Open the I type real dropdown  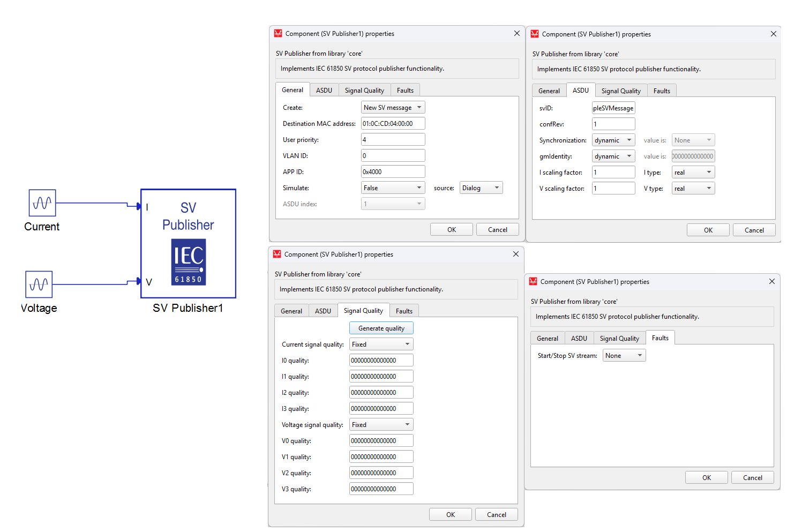(x=693, y=173)
